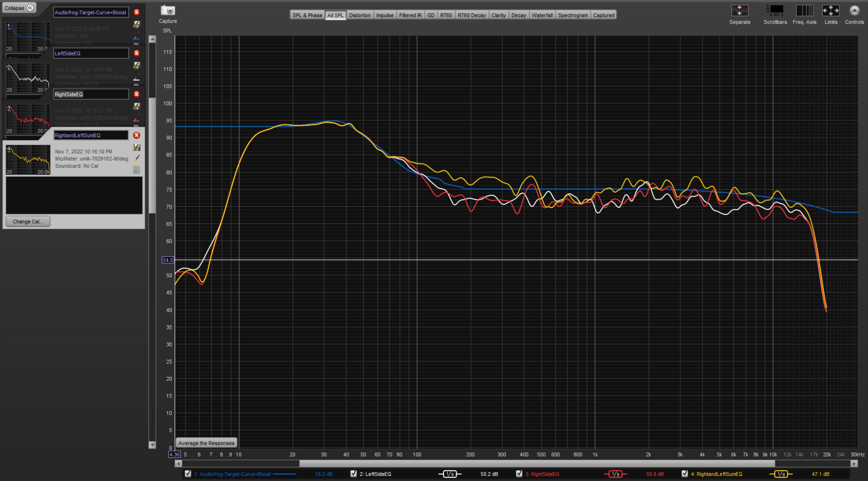The width and height of the screenshot is (868, 481).
Task: Open the RT60 Decay tab
Action: [471, 15]
